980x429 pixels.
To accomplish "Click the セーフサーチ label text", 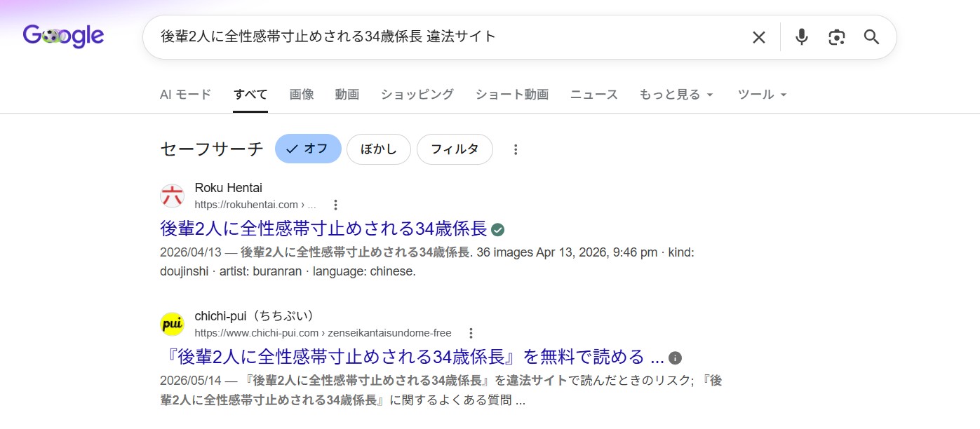I will tap(212, 149).
